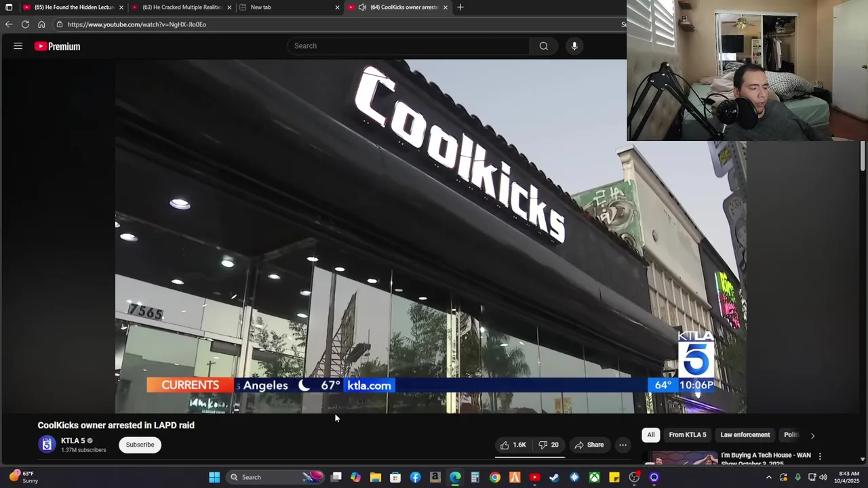This screenshot has width=868, height=488.
Task: Open the KTLA 5 channel avatar
Action: (x=47, y=445)
